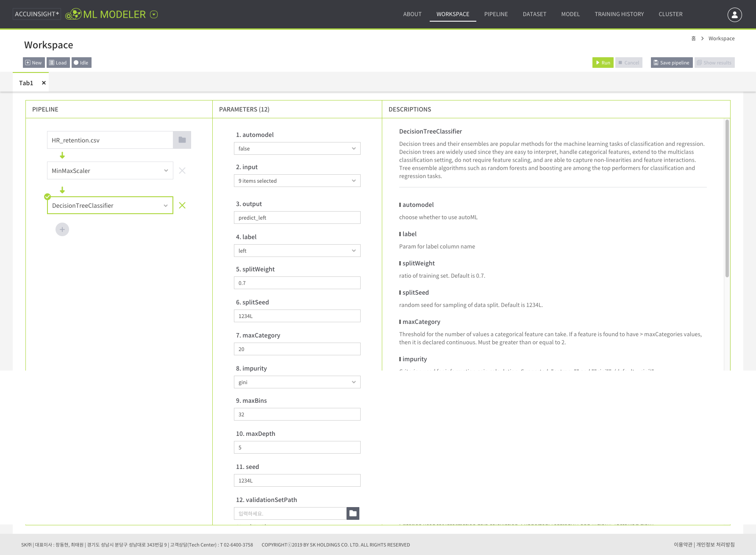Open the impurity gini dropdown
The image size is (756, 555).
pos(297,382)
